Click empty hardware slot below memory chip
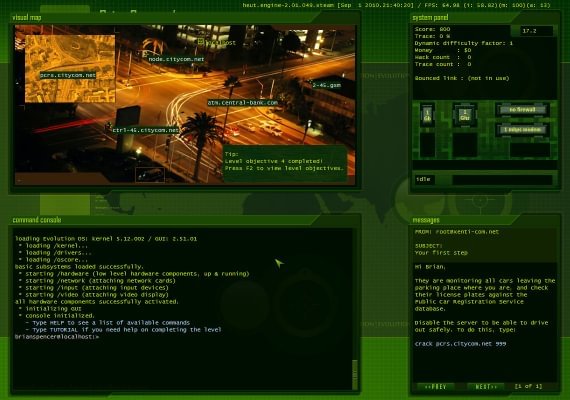The image size is (570, 400). coord(428,145)
